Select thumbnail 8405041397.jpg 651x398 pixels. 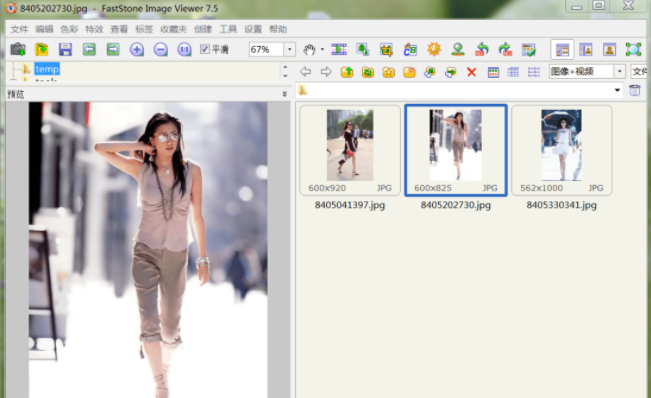point(350,150)
